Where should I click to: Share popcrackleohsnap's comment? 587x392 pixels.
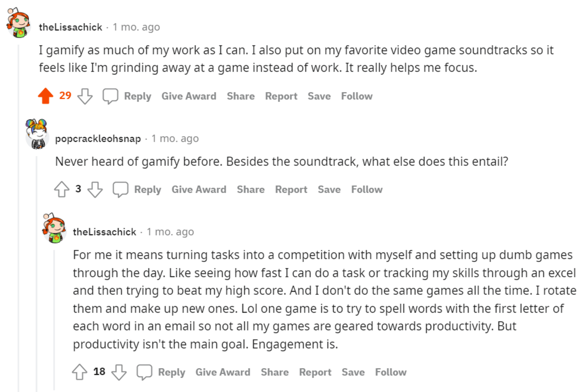click(x=250, y=189)
